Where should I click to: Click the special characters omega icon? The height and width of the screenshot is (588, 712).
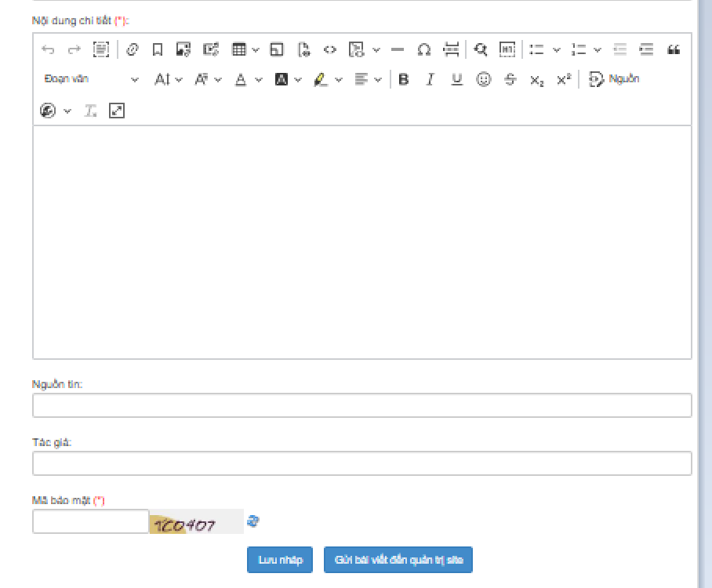(423, 49)
